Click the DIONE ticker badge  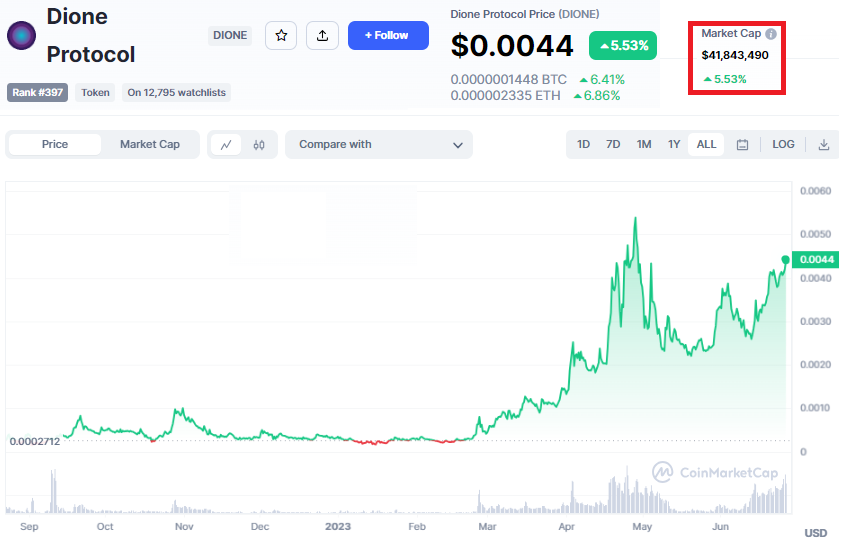(x=230, y=35)
